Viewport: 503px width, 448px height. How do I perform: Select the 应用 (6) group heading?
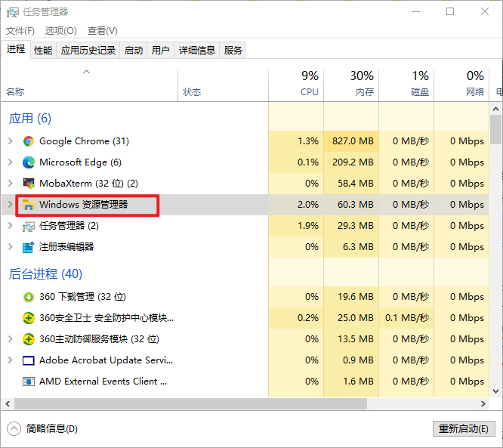[x=30, y=119]
